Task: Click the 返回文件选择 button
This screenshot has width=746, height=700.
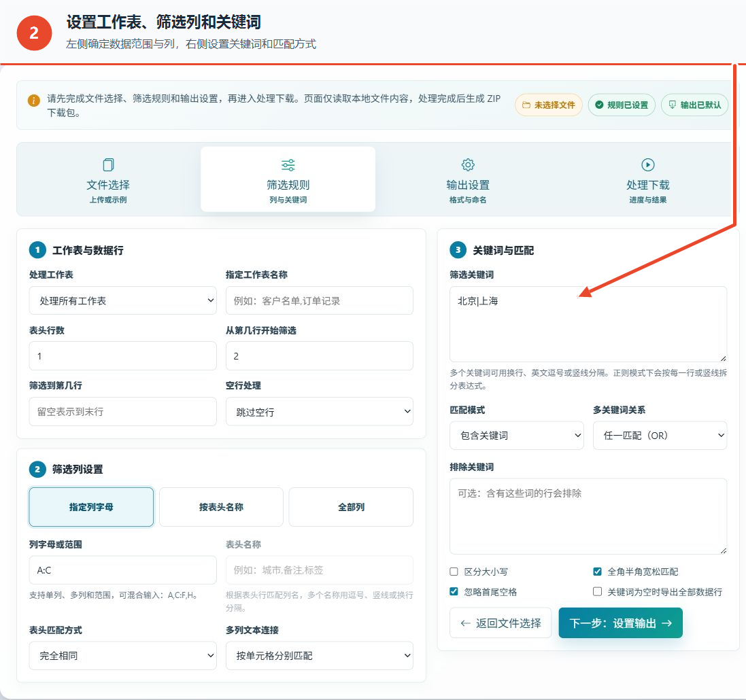Action: (x=501, y=623)
